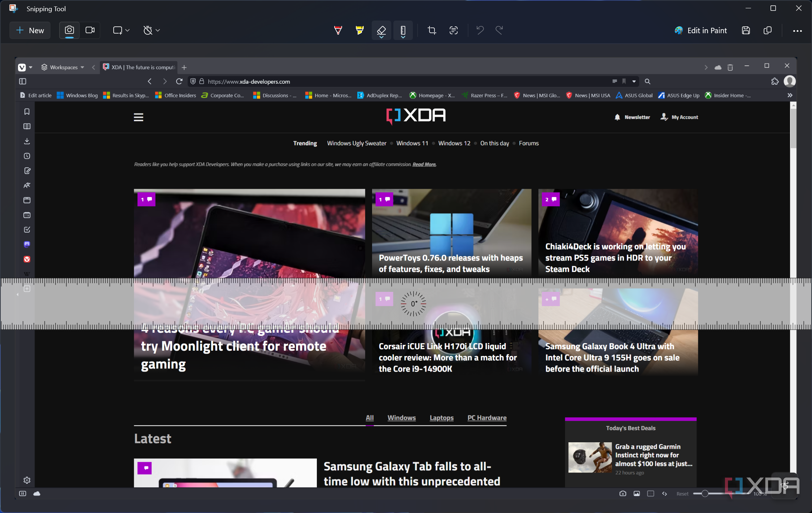
Task: Open the Bookmarks side panel
Action: (27, 112)
